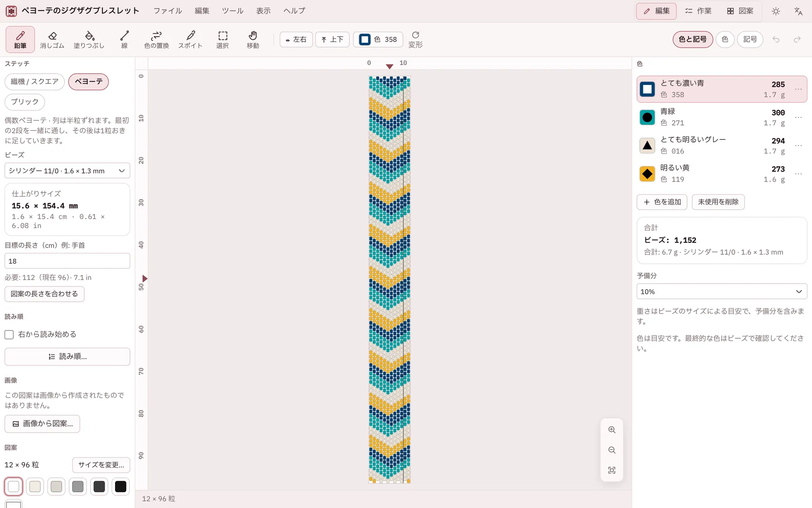Switch display to 記号 only
The image size is (812, 508).
point(750,39)
